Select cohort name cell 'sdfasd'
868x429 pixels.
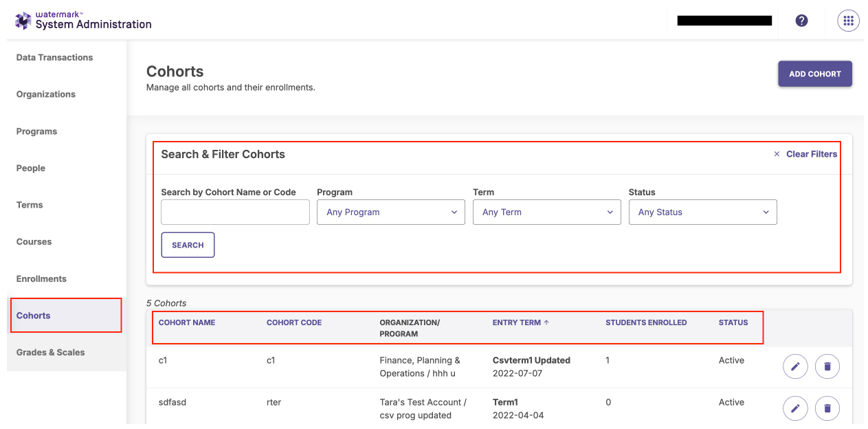173,402
